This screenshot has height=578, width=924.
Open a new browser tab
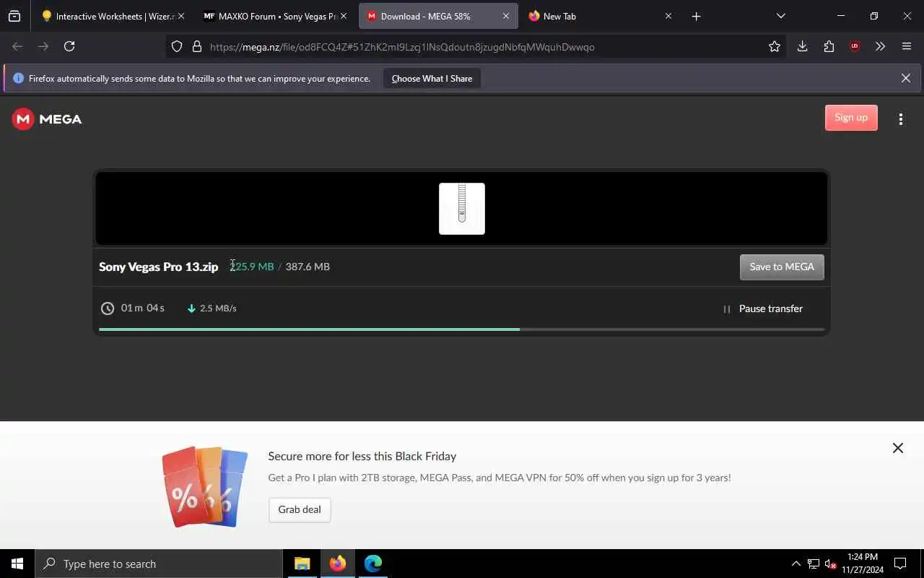[696, 16]
